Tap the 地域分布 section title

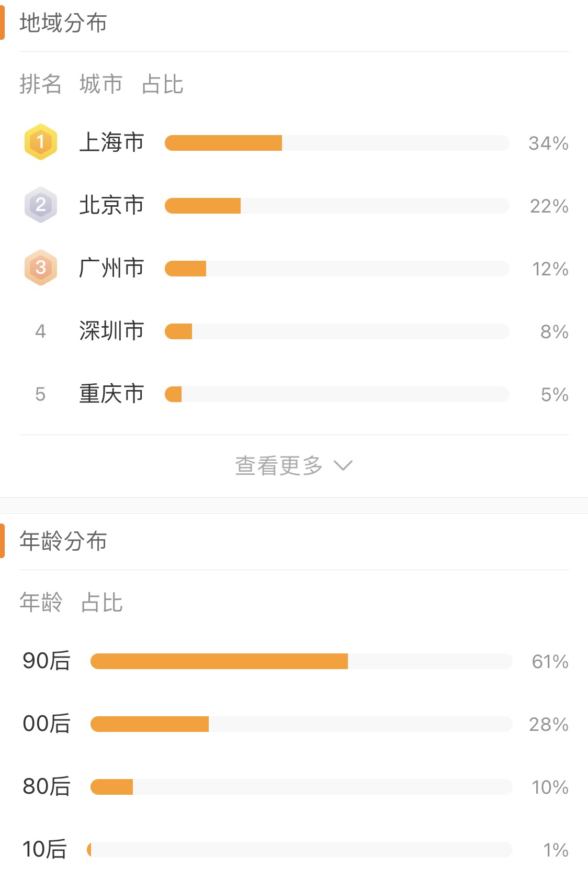tap(63, 23)
